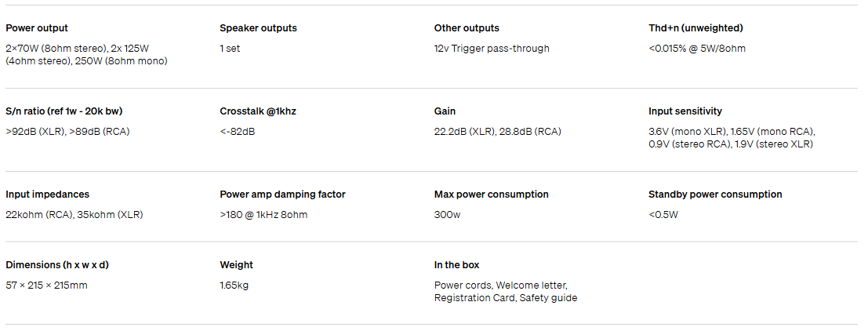The height and width of the screenshot is (331, 868).
Task: Click the <0.015% @ 5W/8ohm value
Action: click(697, 49)
